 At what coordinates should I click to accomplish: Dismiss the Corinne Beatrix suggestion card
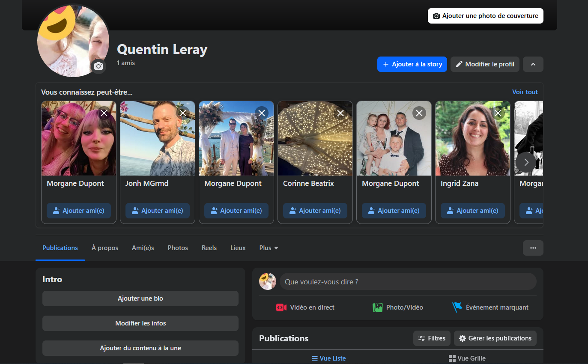pyautogui.click(x=340, y=113)
